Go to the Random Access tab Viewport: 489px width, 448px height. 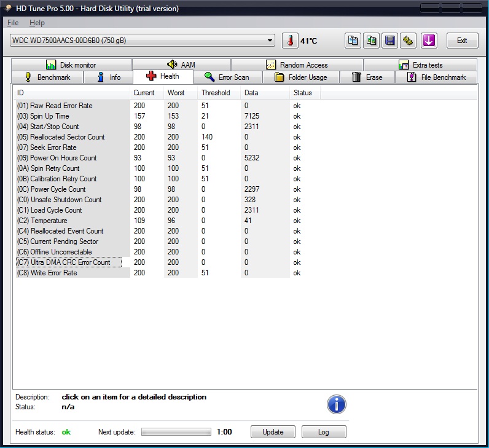pyautogui.click(x=297, y=65)
